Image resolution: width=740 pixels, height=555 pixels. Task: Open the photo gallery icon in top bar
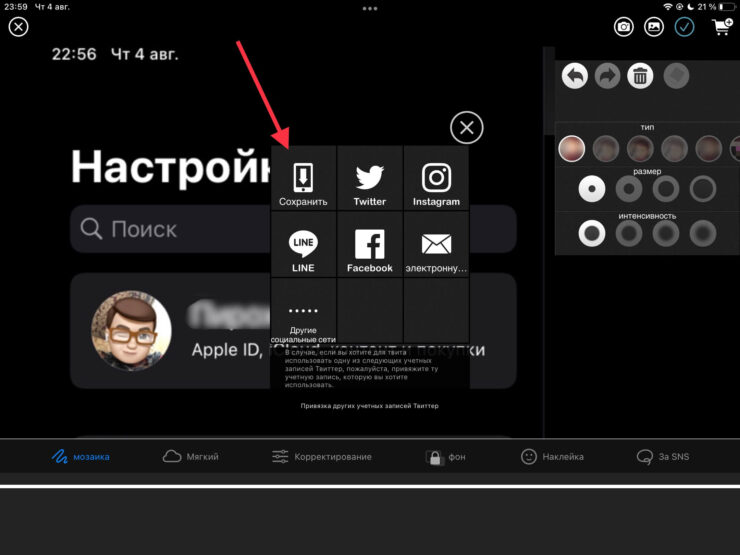point(654,27)
